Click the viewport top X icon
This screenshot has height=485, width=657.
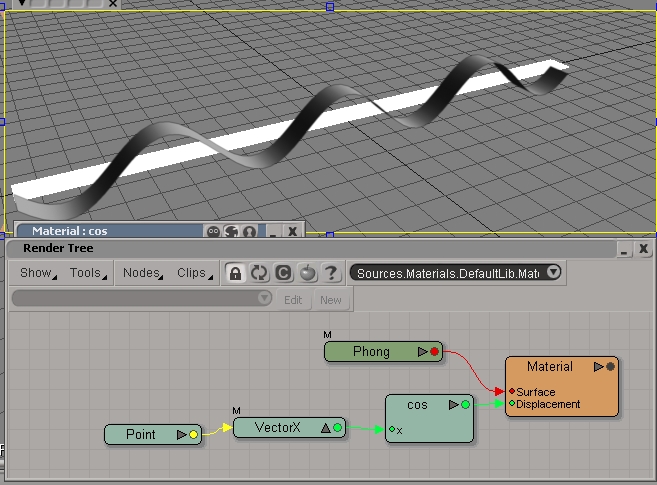(x=113, y=3)
